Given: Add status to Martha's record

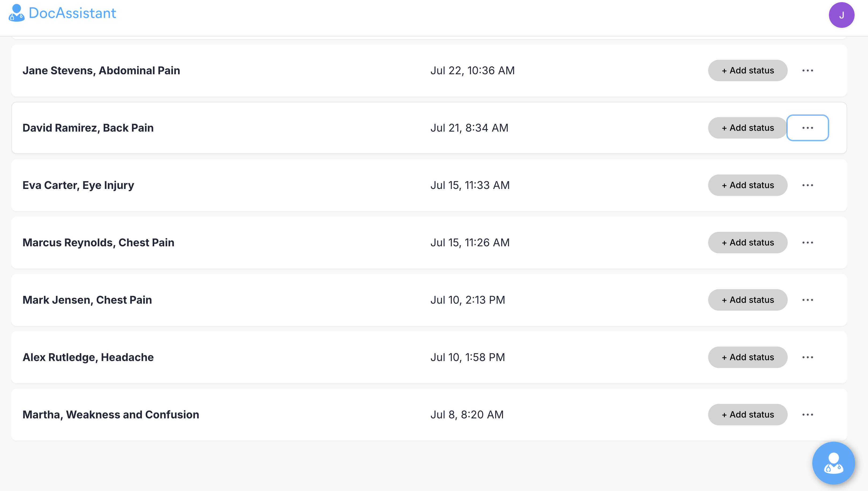Looking at the screenshot, I should point(747,414).
